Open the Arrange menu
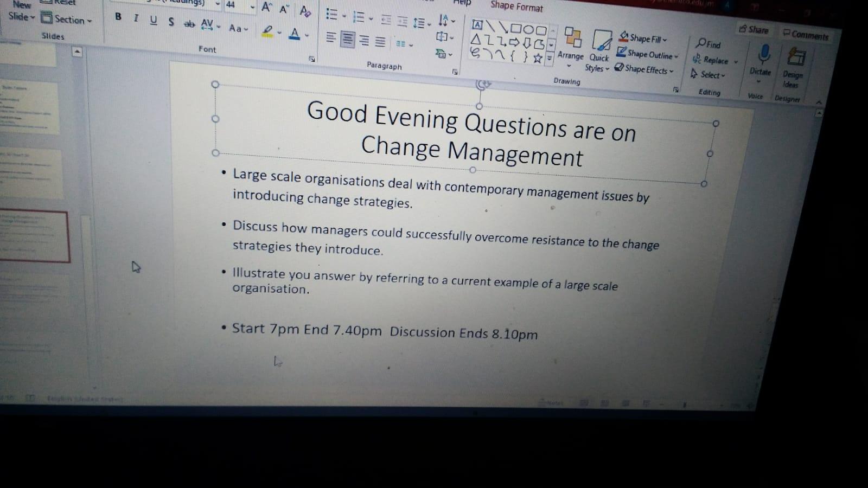The image size is (868, 488). click(x=571, y=46)
